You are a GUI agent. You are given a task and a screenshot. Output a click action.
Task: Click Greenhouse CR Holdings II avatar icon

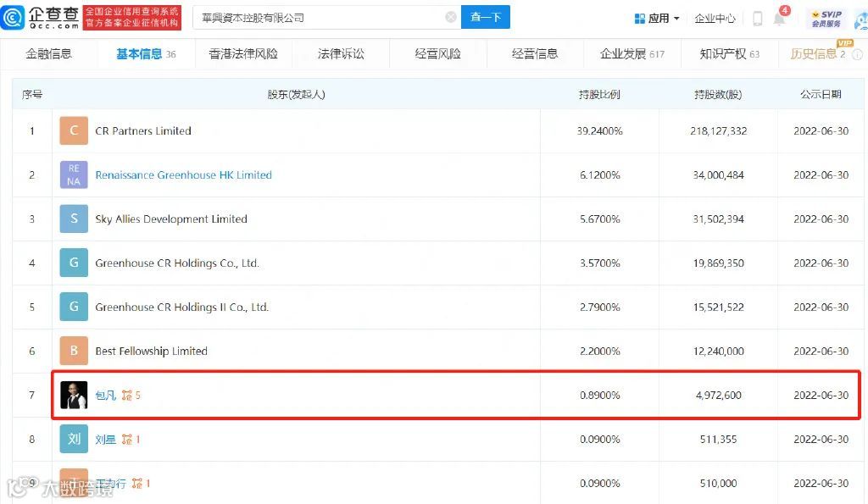click(74, 307)
